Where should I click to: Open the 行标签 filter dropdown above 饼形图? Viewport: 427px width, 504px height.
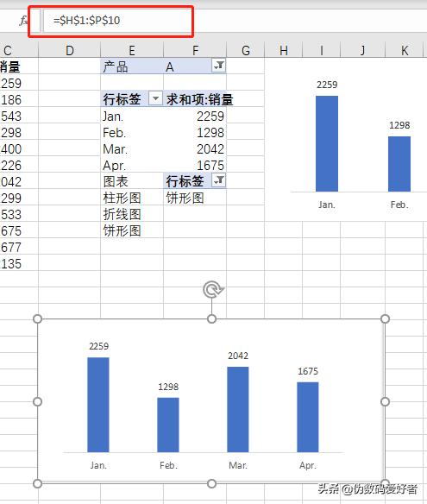219,180
